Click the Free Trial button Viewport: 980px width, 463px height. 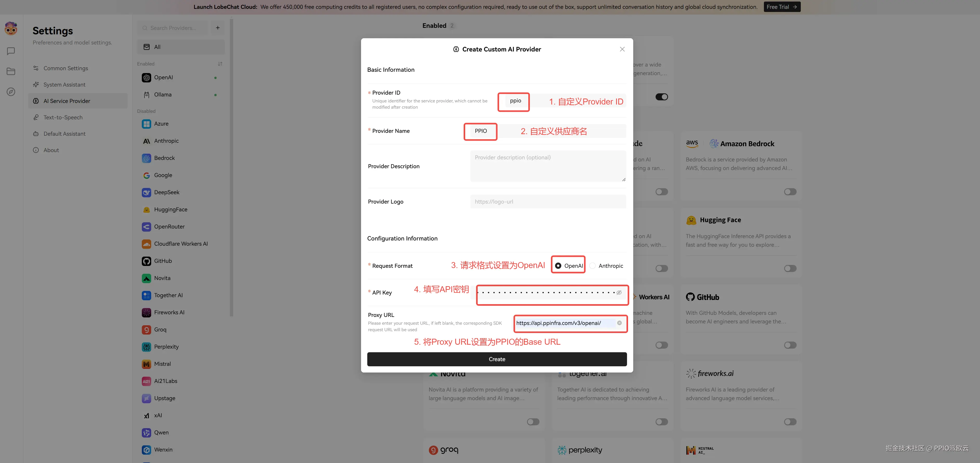tap(782, 7)
